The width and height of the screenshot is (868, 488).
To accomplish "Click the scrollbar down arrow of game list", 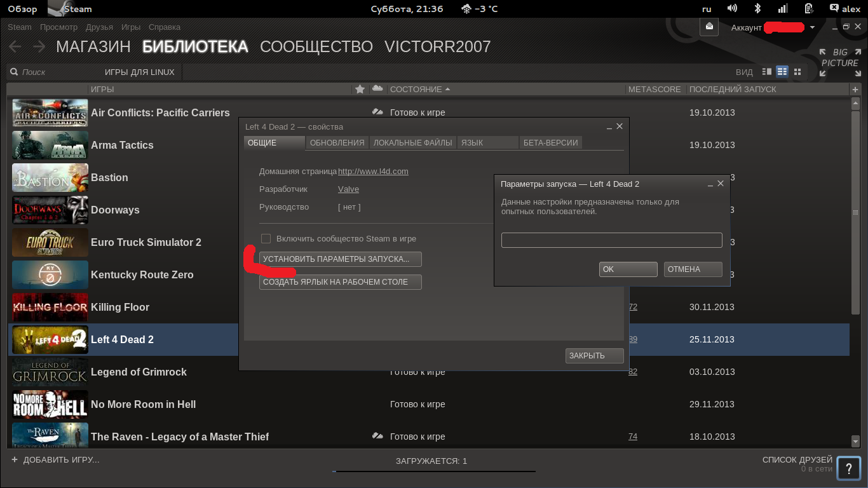I will click(855, 442).
